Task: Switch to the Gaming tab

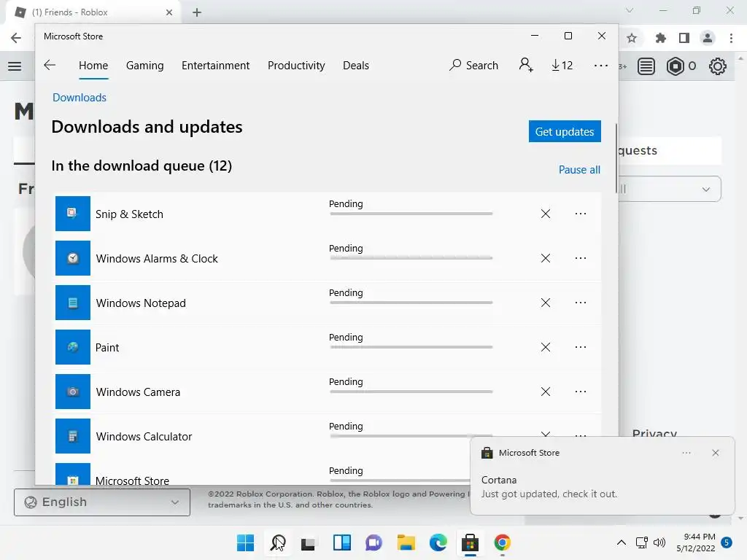Action: point(145,65)
